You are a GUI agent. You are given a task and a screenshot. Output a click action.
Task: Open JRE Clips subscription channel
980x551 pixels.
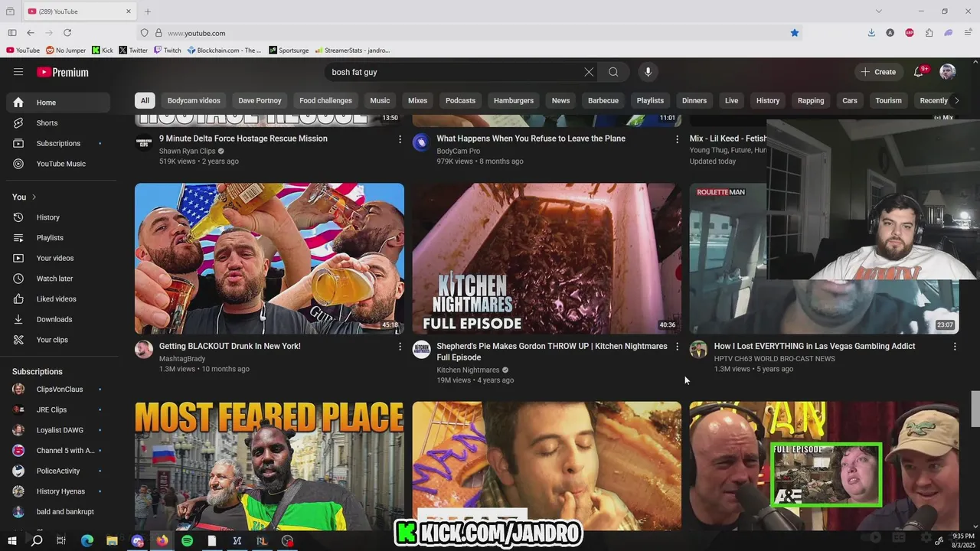tap(58, 409)
